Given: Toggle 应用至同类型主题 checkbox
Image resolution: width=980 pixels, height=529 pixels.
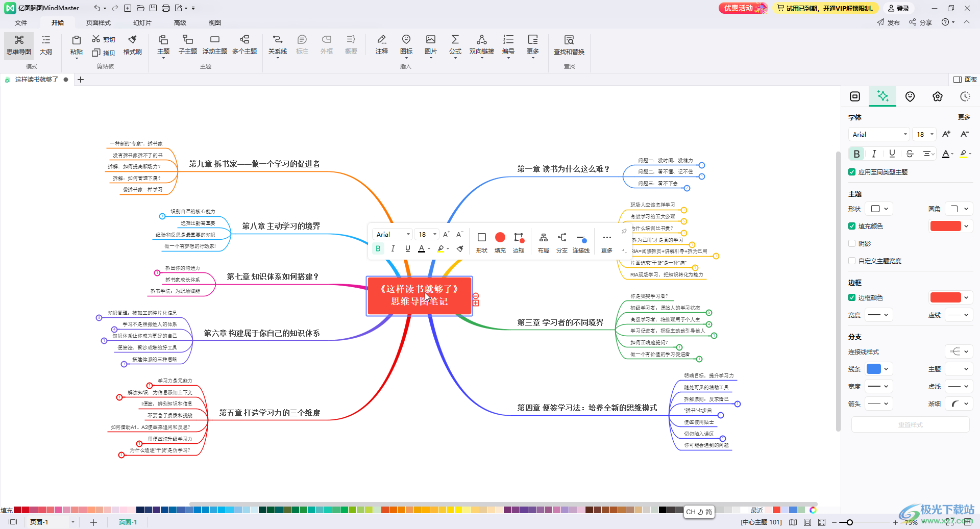Looking at the screenshot, I should [x=852, y=172].
